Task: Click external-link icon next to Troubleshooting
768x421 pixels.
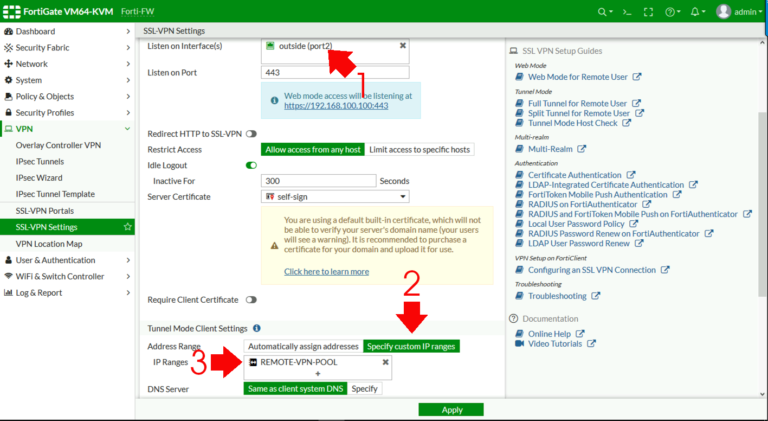Action: 596,296
